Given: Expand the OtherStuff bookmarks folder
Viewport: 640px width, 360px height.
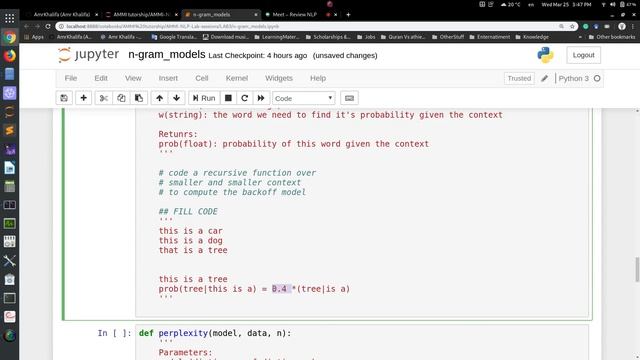Looking at the screenshot, I should (x=448, y=37).
